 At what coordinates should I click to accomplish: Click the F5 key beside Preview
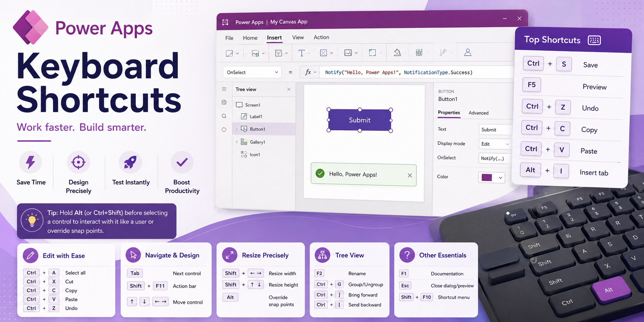point(531,85)
